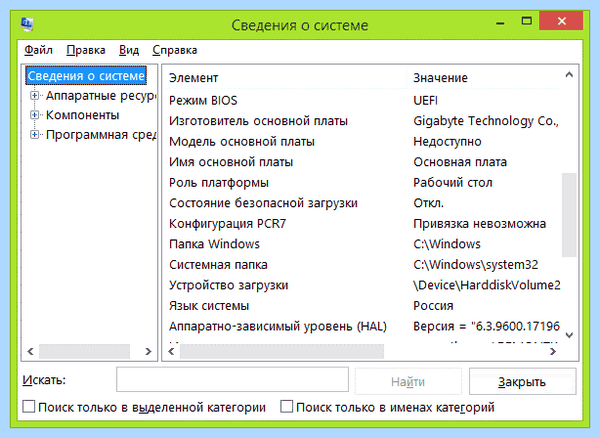Open the Файл menu
Image resolution: width=600 pixels, height=438 pixels.
(38, 50)
